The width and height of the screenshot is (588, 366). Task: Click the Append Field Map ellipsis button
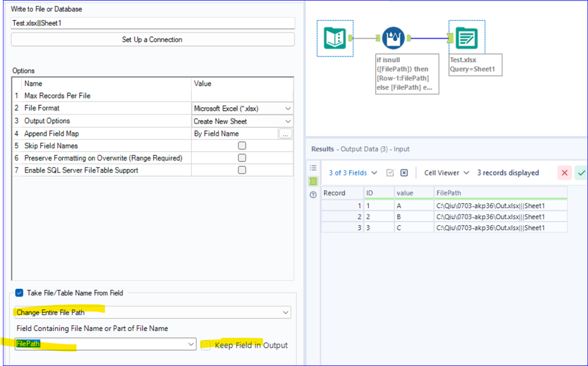click(x=285, y=134)
